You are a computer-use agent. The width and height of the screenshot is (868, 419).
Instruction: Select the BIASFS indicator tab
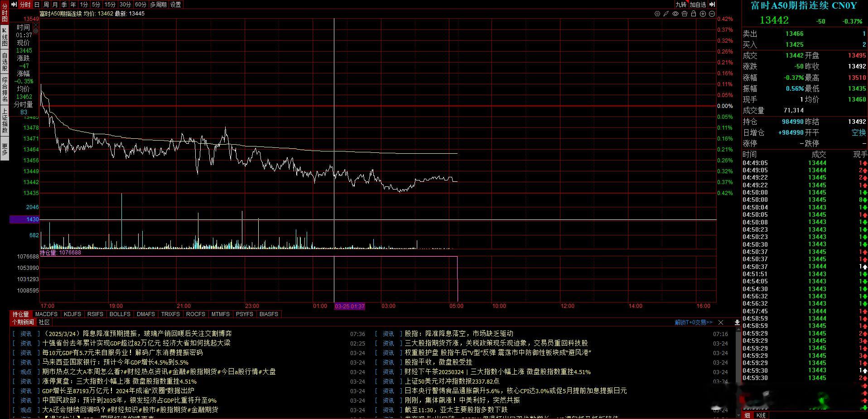(x=269, y=314)
